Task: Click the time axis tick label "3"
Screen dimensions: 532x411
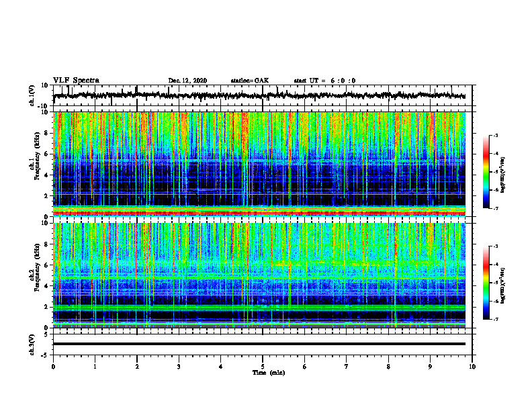Action: pyautogui.click(x=179, y=367)
